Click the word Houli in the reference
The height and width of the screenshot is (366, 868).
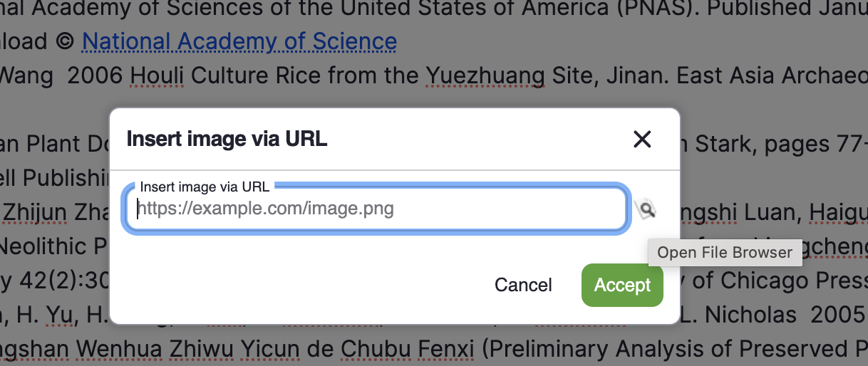point(157,75)
